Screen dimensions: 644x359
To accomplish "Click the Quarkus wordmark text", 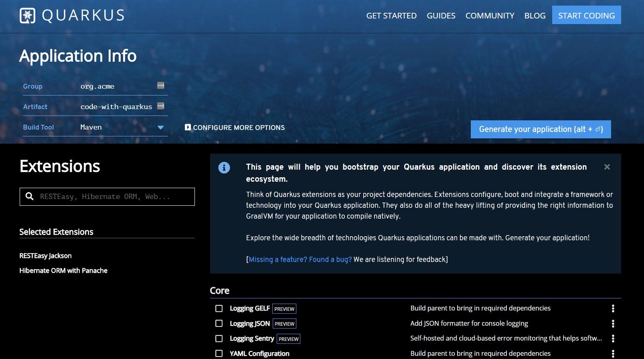I will tap(83, 16).
